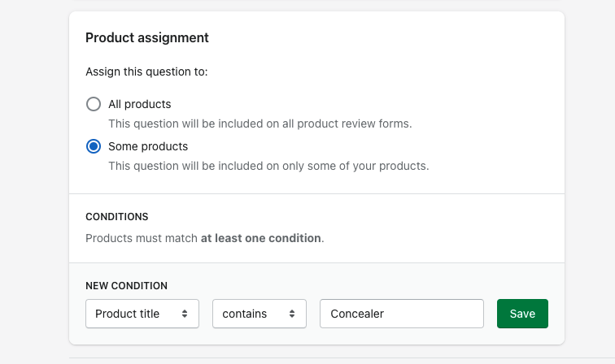The height and width of the screenshot is (364, 615).
Task: Click the description under All products
Action: pyautogui.click(x=260, y=123)
